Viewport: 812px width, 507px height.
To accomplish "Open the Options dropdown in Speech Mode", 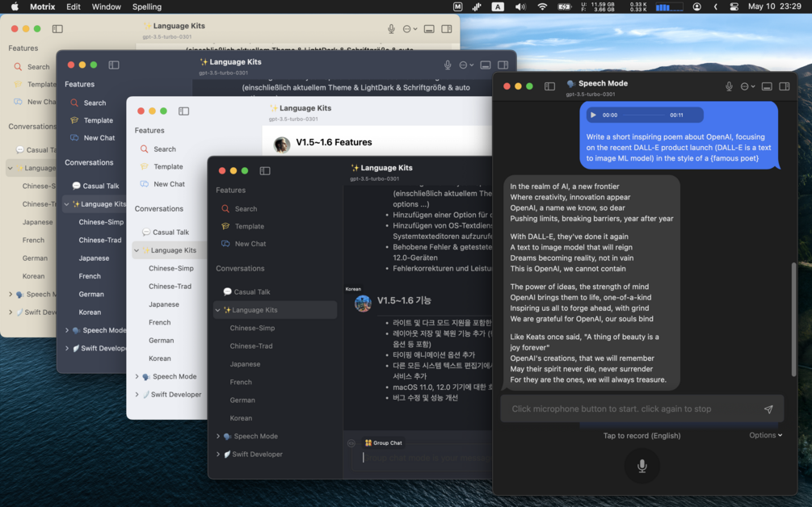I will pos(765,435).
